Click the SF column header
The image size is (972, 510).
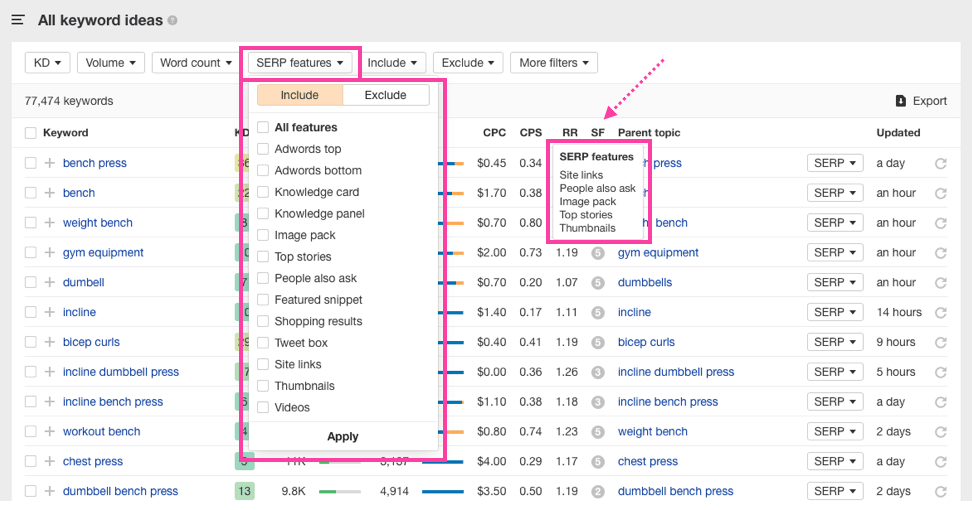pyautogui.click(x=598, y=133)
